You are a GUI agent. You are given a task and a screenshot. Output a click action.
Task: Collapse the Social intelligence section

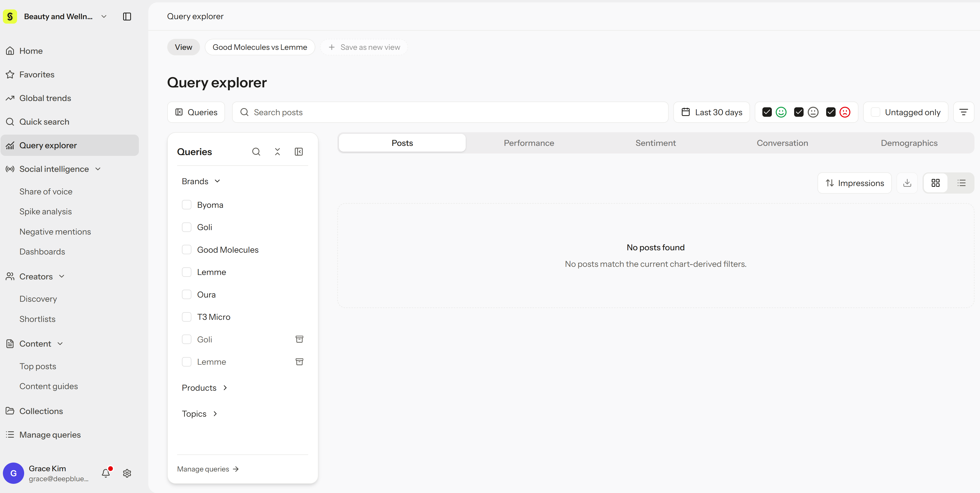98,169
